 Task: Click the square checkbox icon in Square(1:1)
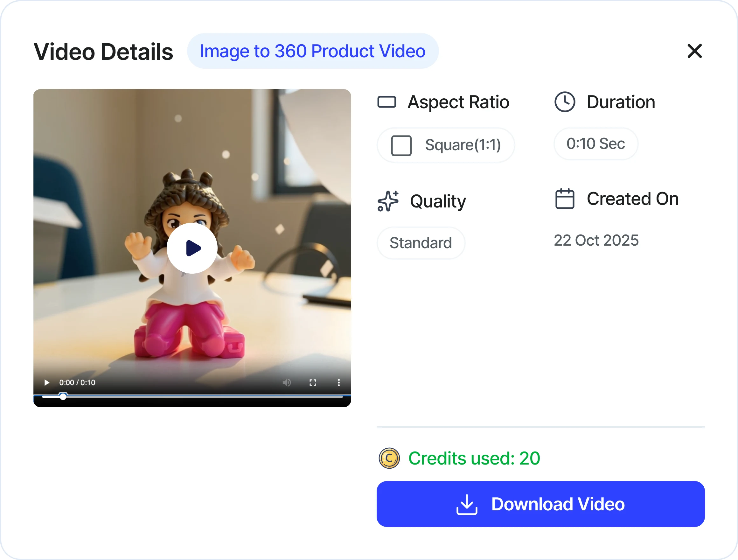tap(401, 145)
